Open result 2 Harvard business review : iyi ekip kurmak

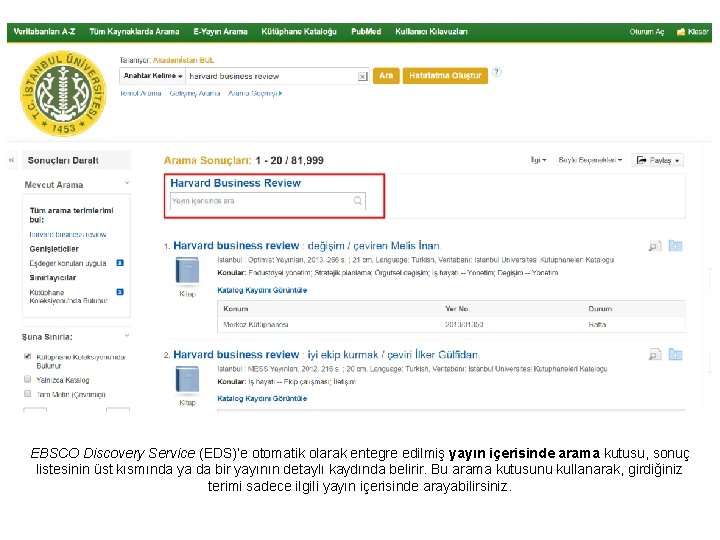326,354
